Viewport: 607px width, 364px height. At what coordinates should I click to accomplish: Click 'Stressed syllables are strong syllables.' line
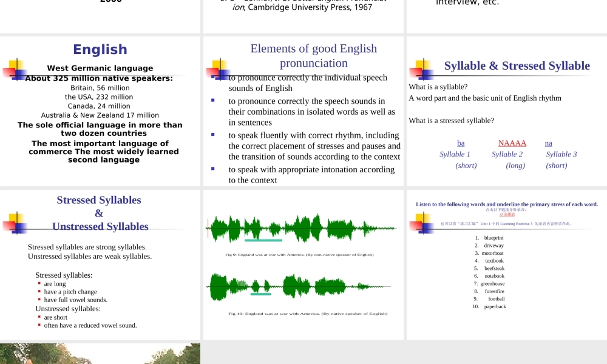(87, 247)
